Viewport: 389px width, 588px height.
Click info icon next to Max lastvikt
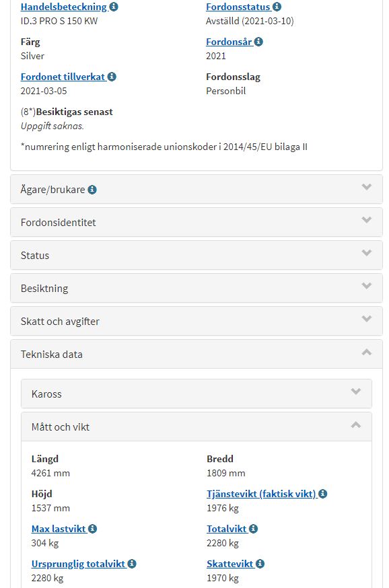(x=92, y=529)
